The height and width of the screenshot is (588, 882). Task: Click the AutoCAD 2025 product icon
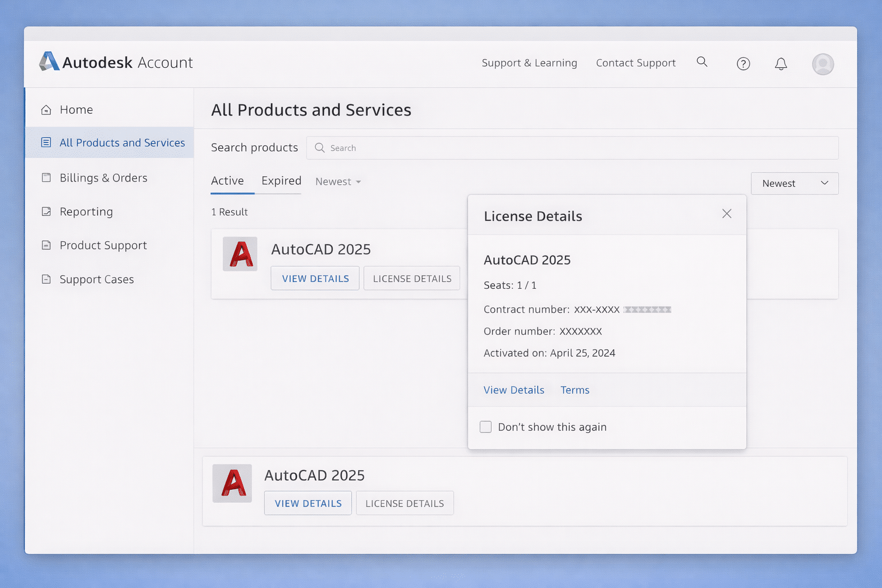[240, 254]
